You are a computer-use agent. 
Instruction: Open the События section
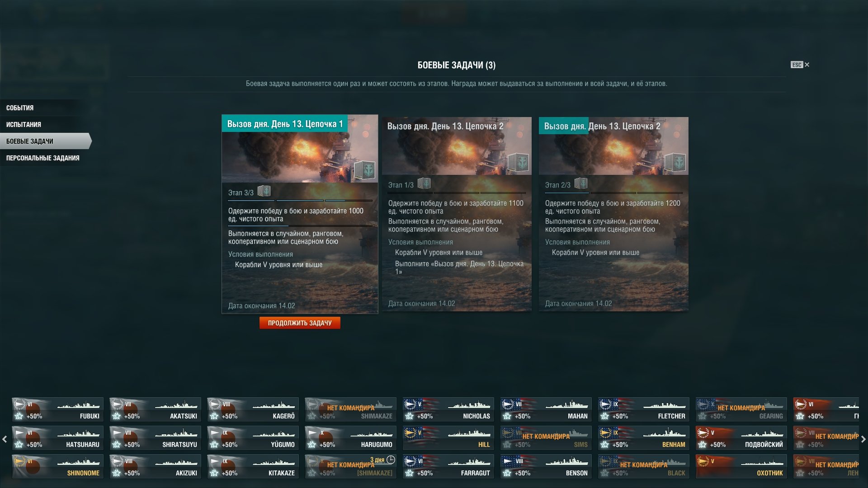pos(20,108)
